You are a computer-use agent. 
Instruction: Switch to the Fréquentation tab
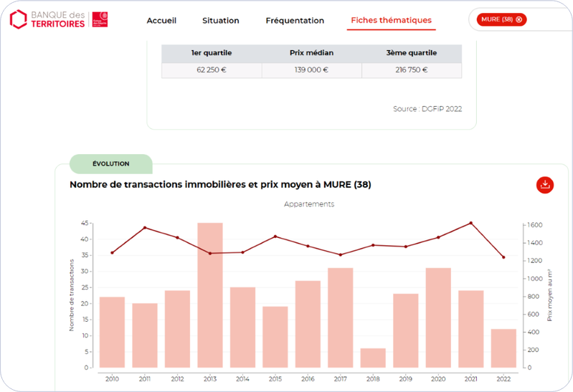(x=295, y=21)
